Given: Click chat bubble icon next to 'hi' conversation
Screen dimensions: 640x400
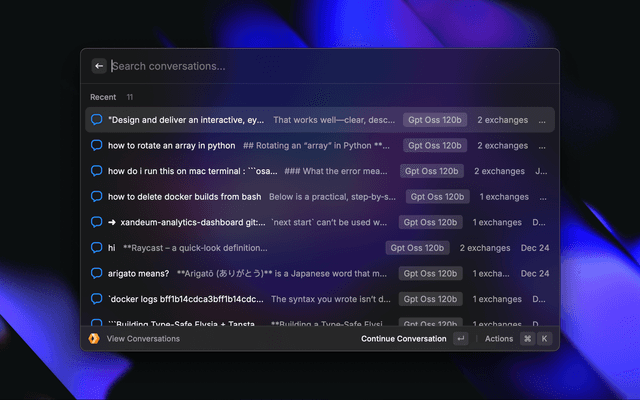Looking at the screenshot, I should 97,247.
